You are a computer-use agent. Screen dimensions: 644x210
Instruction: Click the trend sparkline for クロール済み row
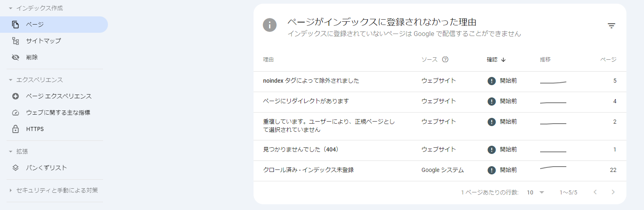553,167
